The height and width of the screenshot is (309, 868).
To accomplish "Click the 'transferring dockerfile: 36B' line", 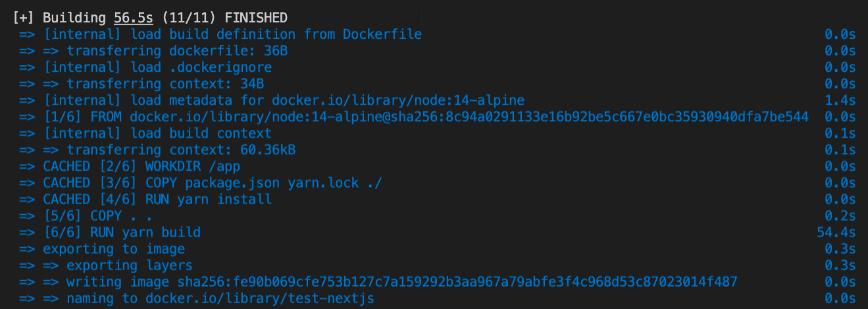I will [176, 51].
